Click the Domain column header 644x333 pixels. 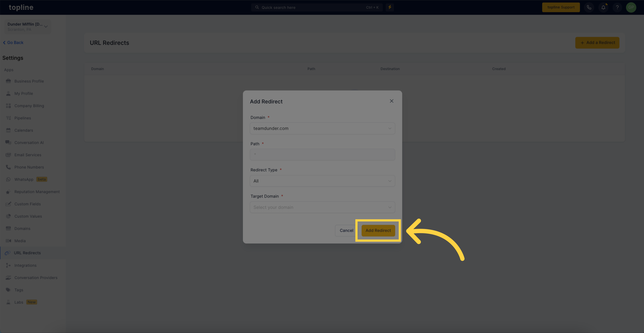click(97, 69)
